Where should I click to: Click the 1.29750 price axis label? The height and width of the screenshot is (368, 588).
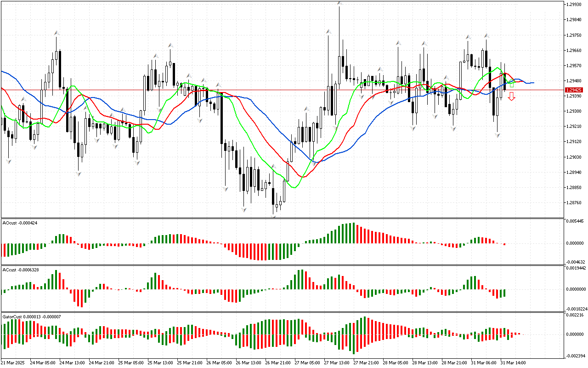[574, 35]
